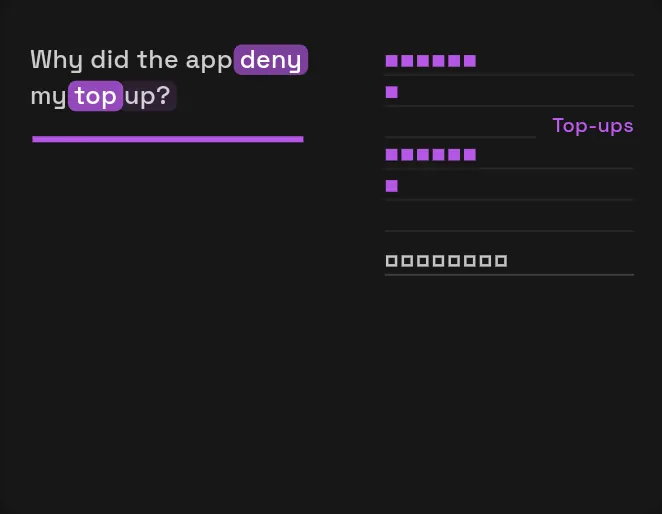This screenshot has height=514, width=662.
Task: Select first square in topmost purple row
Action: click(x=391, y=61)
